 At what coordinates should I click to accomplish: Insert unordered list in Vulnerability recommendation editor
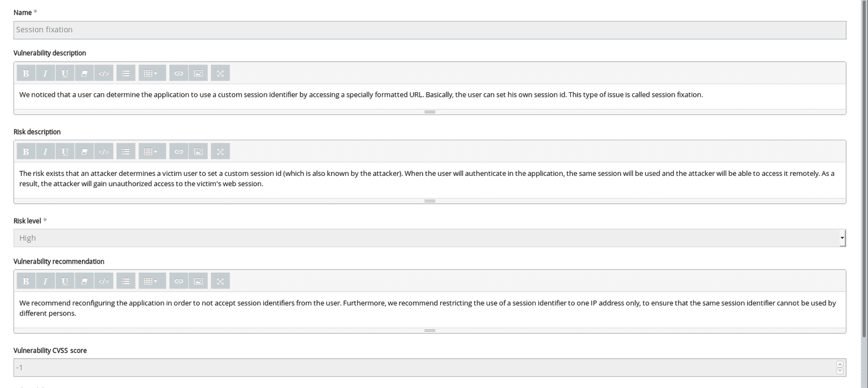(125, 281)
